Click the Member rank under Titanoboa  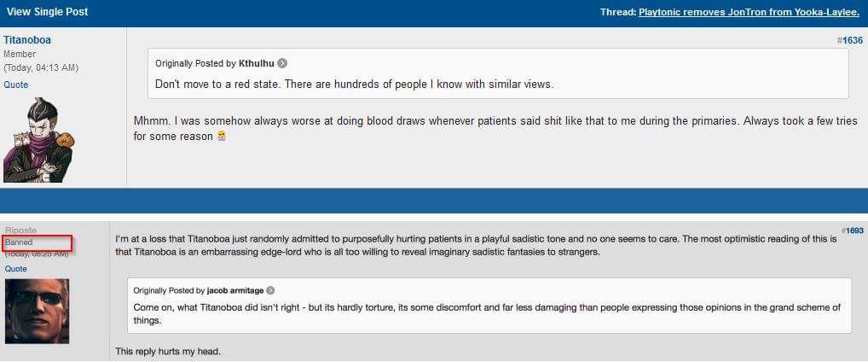point(20,55)
